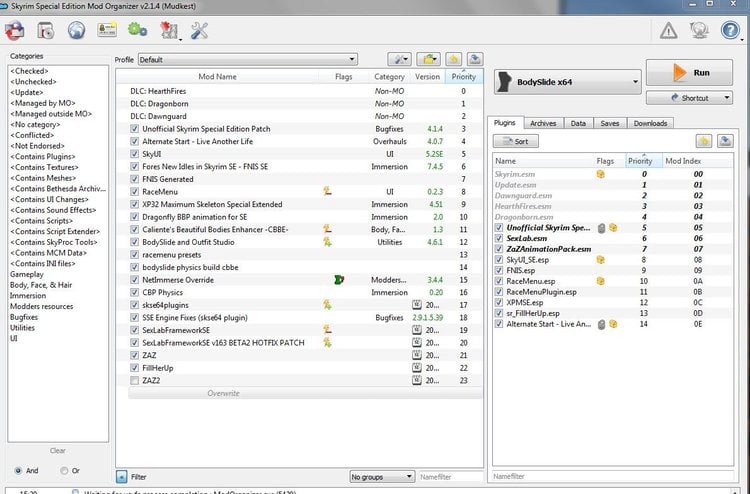Viewport: 750px width, 494px height.
Task: Enable the ZAZ2 mod checkbox
Action: point(134,381)
